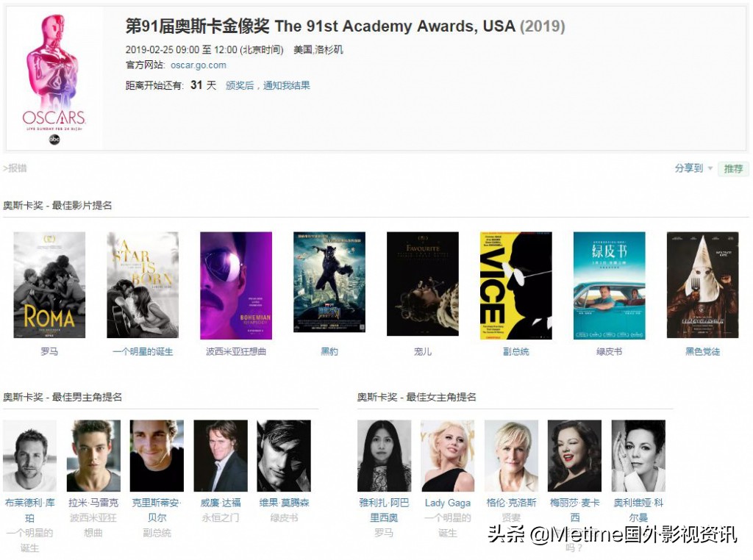This screenshot has width=753, height=560.
Task: Expand the 分享到 share dropdown
Action: (x=693, y=168)
